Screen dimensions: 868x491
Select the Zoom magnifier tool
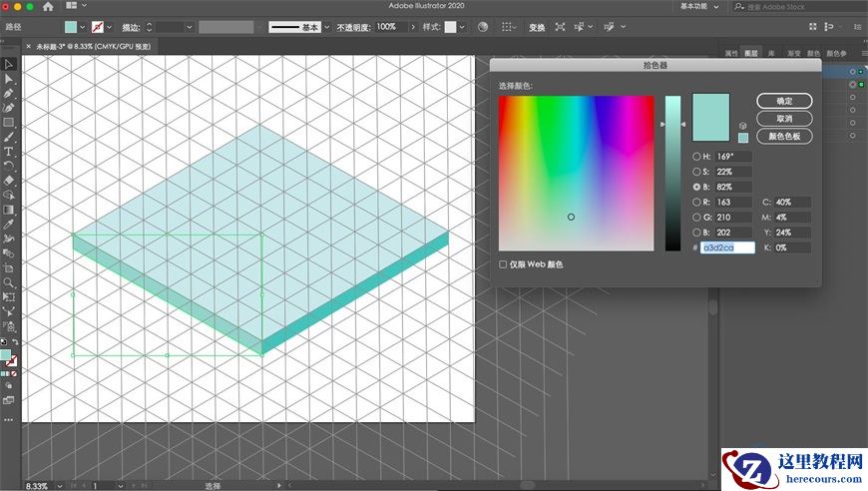8,282
